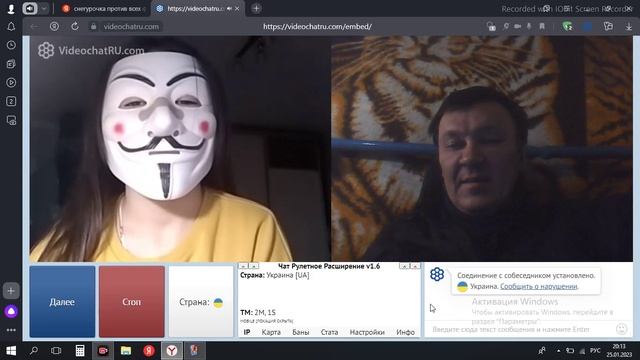The image size is (640, 360).
Task: Open a new browser tab
Action: coord(256,8)
